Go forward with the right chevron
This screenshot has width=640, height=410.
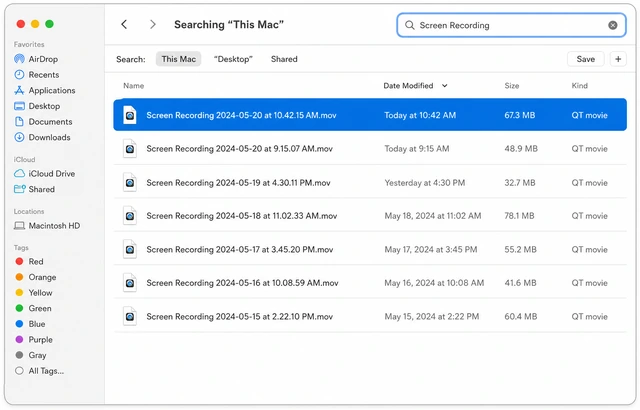[x=153, y=24]
